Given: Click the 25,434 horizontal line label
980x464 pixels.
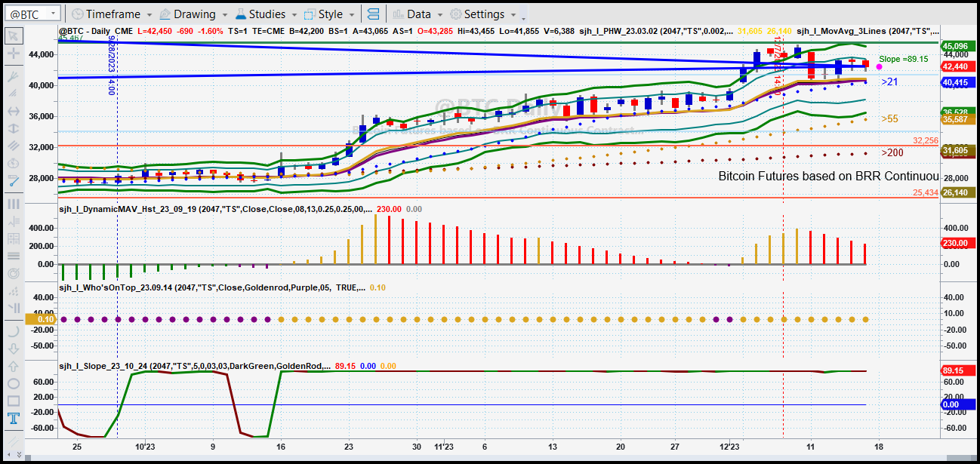Looking at the screenshot, I should pos(925,193).
